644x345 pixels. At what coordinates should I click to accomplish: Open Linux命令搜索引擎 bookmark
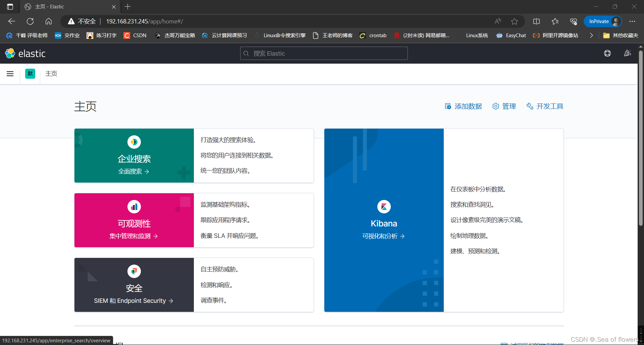click(x=280, y=36)
